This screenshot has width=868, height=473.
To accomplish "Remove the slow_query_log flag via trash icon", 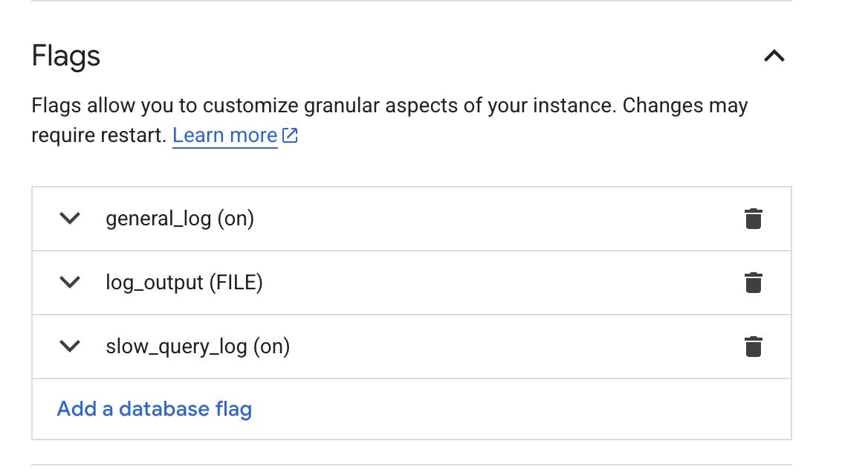I will tap(753, 347).
